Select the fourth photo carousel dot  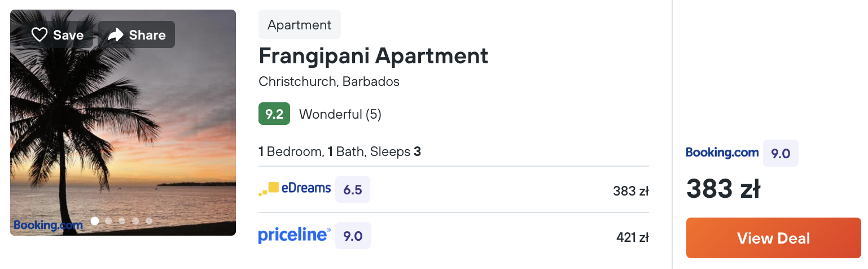pos(135,221)
